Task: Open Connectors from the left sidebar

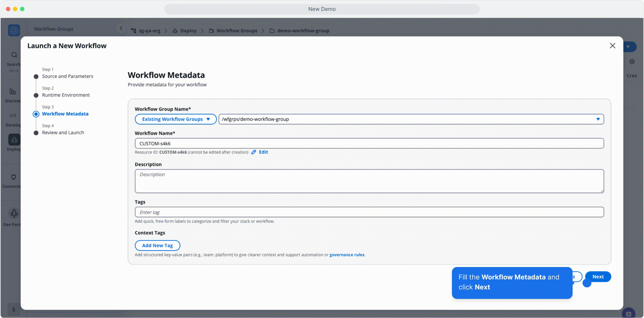Action: click(13, 177)
